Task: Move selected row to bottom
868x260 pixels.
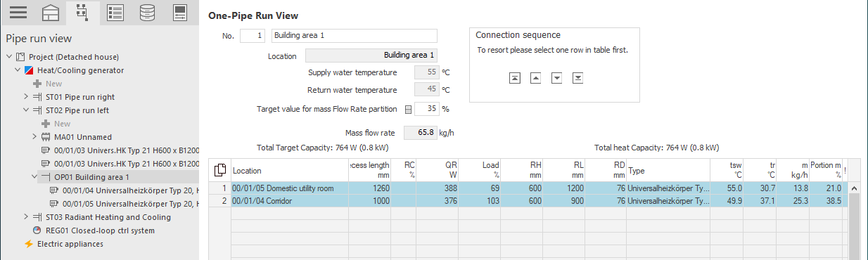Action: pyautogui.click(x=577, y=78)
